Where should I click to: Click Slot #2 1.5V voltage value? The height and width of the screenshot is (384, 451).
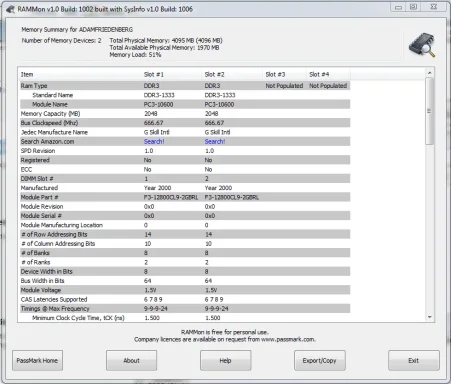(211, 290)
